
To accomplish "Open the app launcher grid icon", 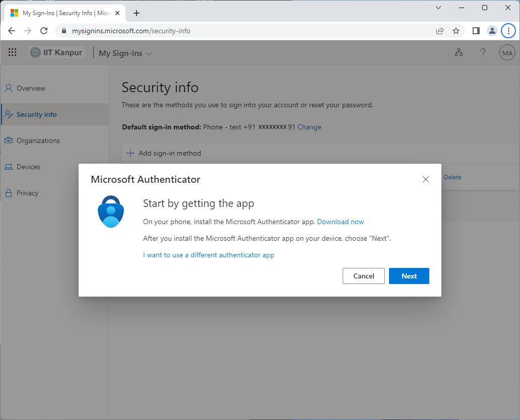I will tap(12, 52).
